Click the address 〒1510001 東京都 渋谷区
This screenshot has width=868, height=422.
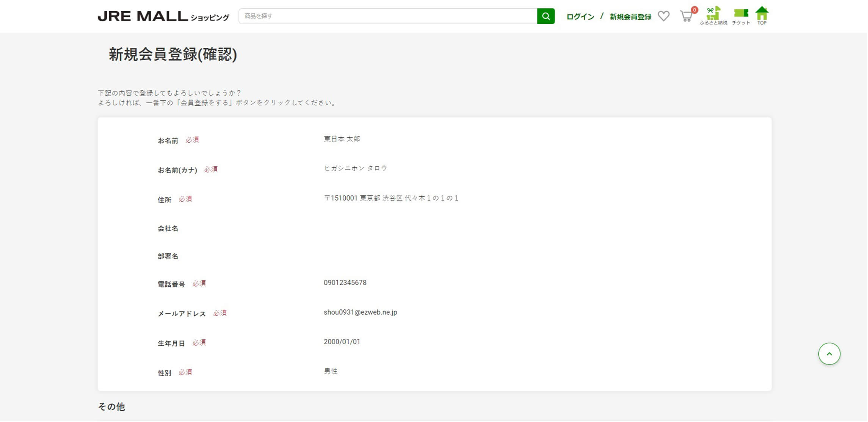point(391,198)
